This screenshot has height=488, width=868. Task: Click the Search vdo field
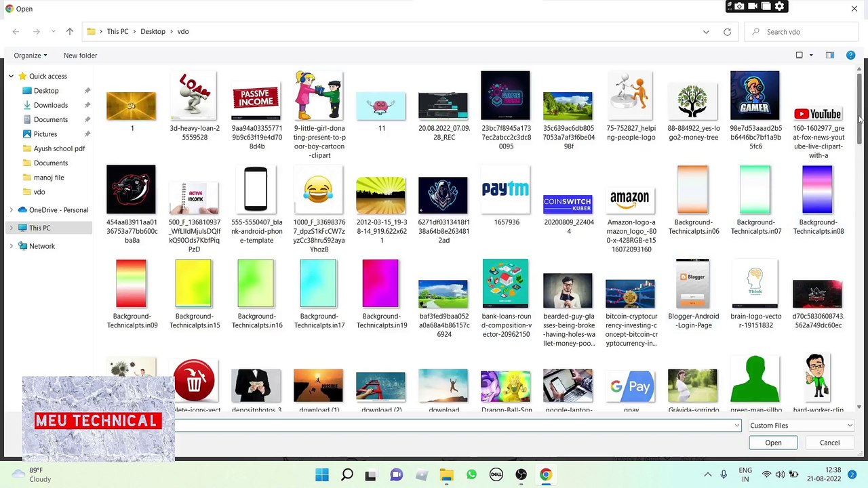point(800,32)
